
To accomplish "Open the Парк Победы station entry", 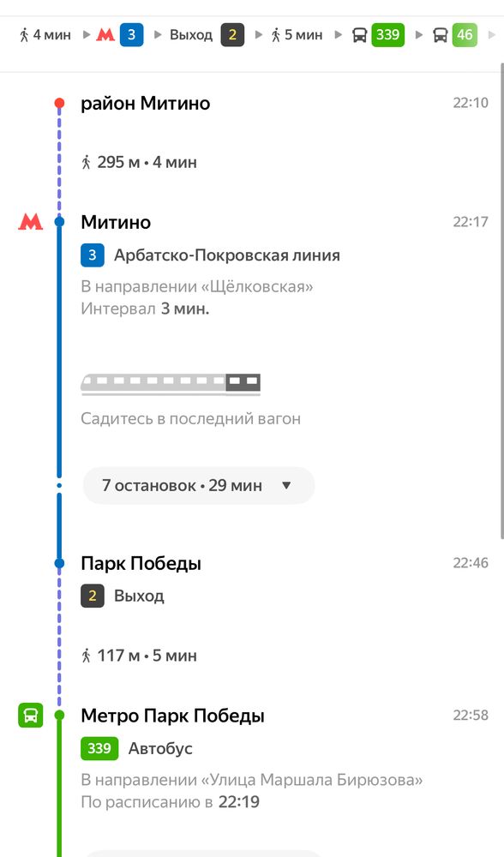I will tap(141, 563).
